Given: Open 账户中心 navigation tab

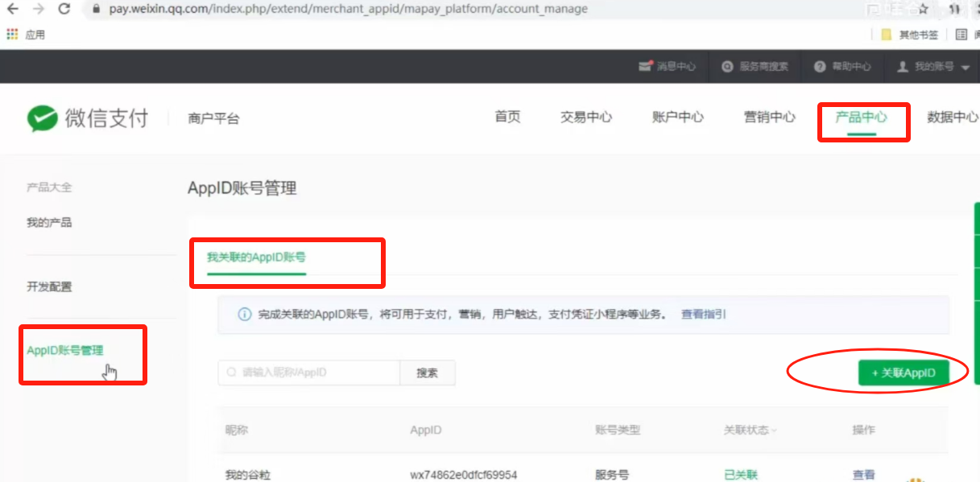Looking at the screenshot, I should (x=678, y=117).
